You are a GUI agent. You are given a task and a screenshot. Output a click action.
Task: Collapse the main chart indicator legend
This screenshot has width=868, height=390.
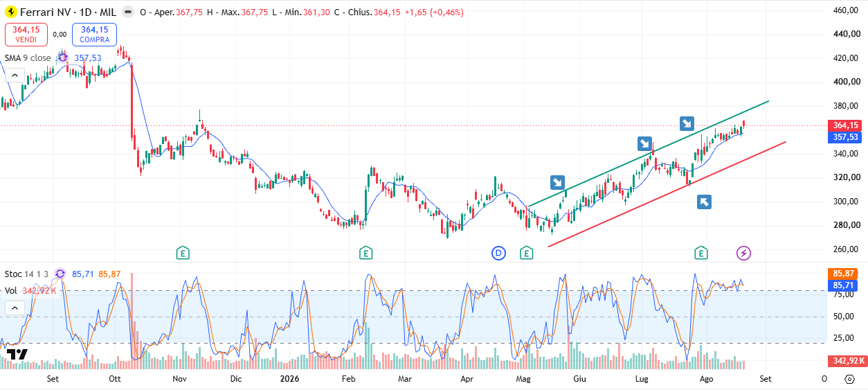[15, 76]
